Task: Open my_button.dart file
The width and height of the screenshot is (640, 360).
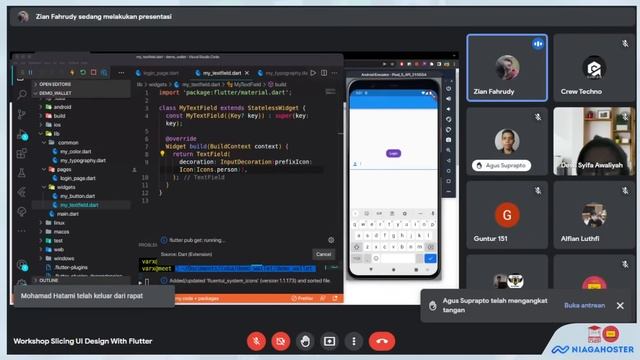Action: [x=74, y=196]
